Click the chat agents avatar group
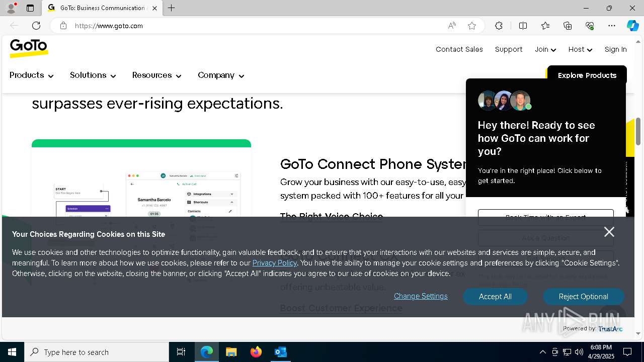Viewport: 644px width, 362px height. (x=505, y=101)
